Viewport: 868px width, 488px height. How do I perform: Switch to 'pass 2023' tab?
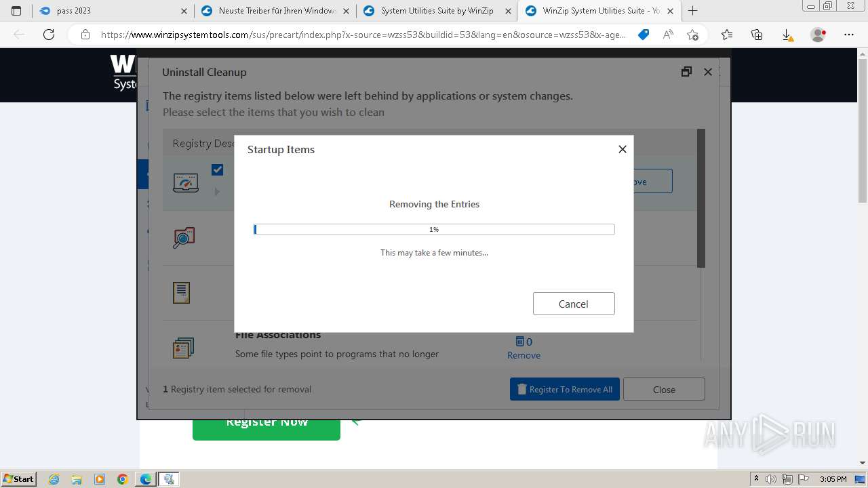click(113, 11)
